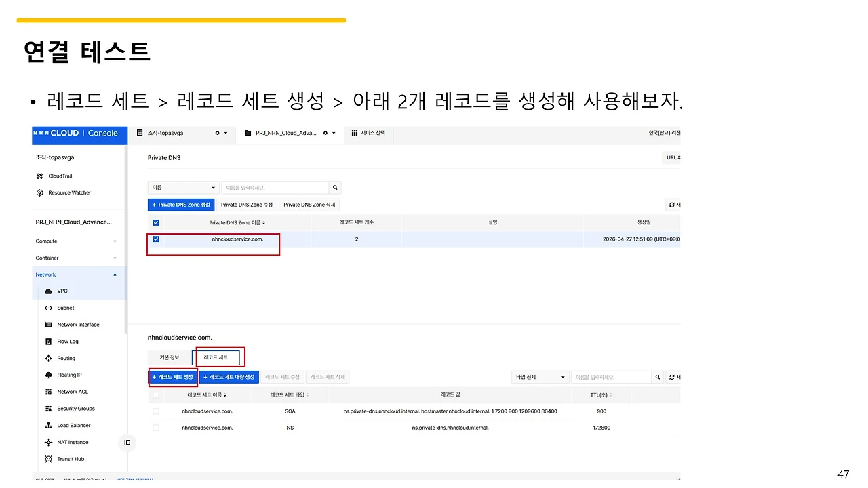Click the 레코드 세트 대량 생성 button
This screenshot has width=868, height=488.
pos(229,377)
